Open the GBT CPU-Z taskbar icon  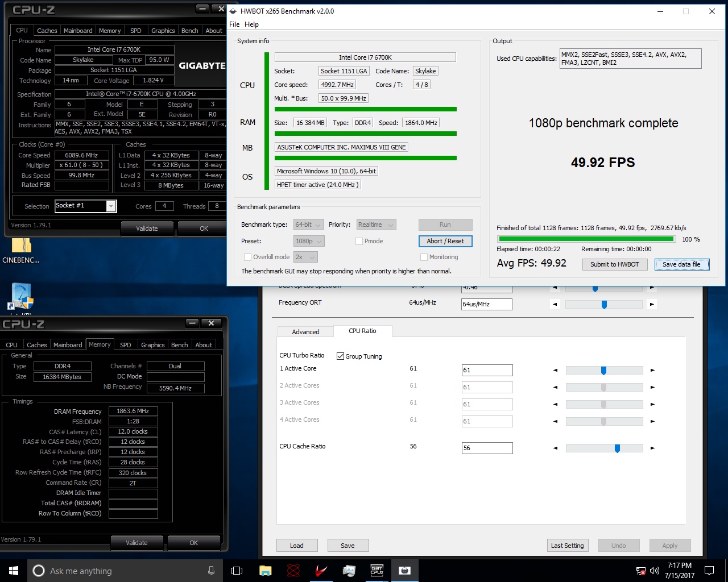[x=377, y=571]
